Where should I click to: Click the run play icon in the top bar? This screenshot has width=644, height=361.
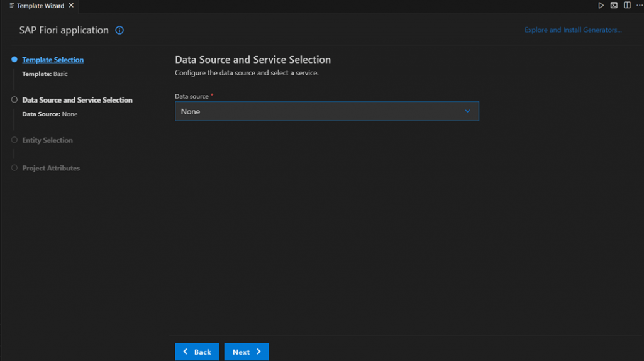[x=601, y=5]
